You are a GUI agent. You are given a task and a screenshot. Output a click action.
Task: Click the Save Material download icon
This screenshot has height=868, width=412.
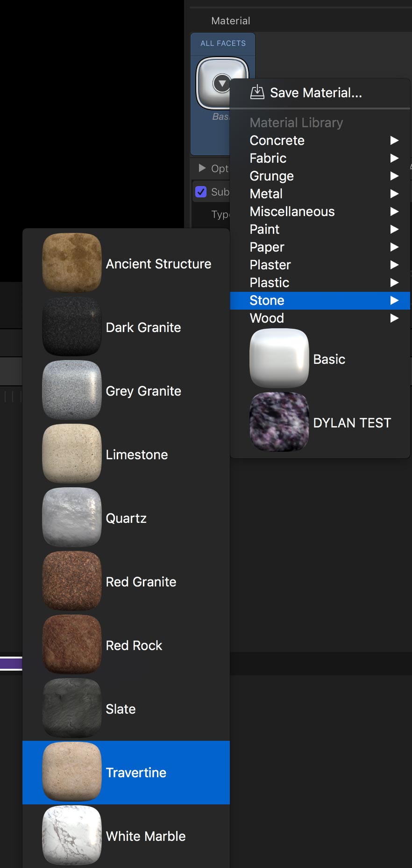[257, 92]
